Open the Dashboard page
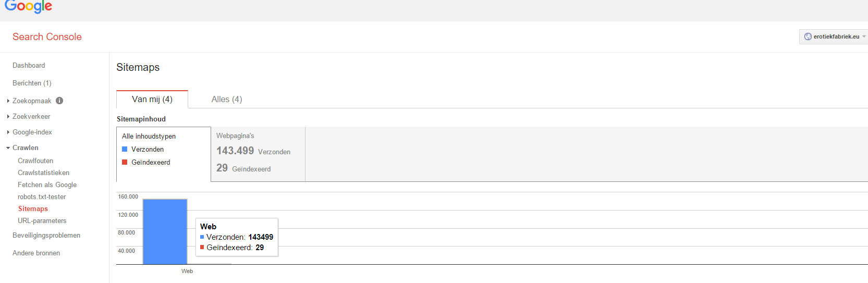This screenshot has width=868, height=283. [29, 65]
